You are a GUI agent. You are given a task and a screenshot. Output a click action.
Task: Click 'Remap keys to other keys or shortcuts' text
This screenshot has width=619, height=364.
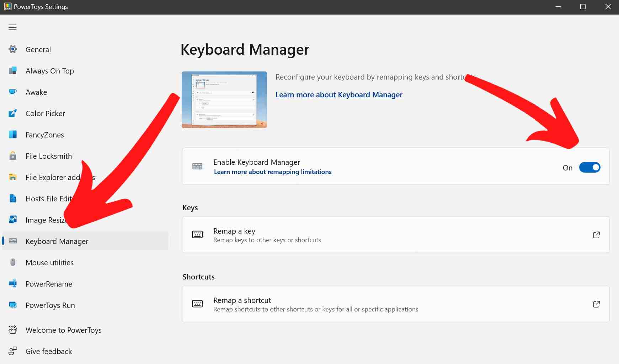click(x=267, y=240)
